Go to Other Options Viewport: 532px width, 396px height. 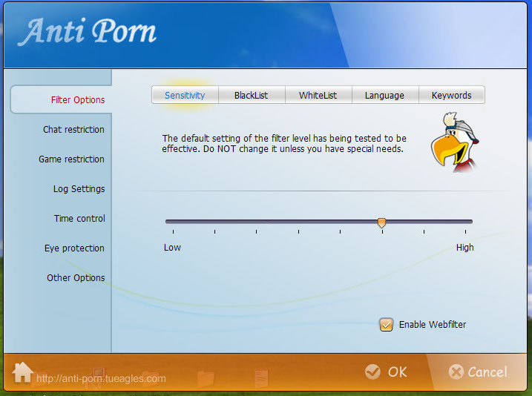point(76,277)
